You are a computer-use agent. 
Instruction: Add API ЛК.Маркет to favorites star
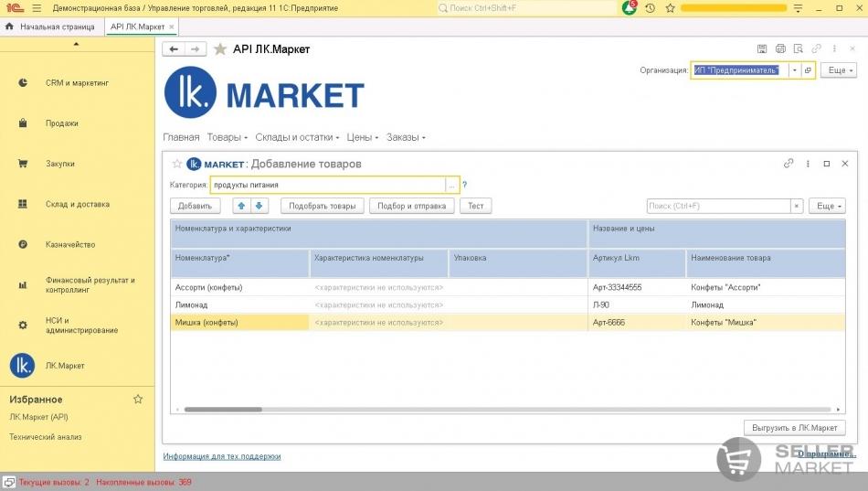(x=220, y=49)
